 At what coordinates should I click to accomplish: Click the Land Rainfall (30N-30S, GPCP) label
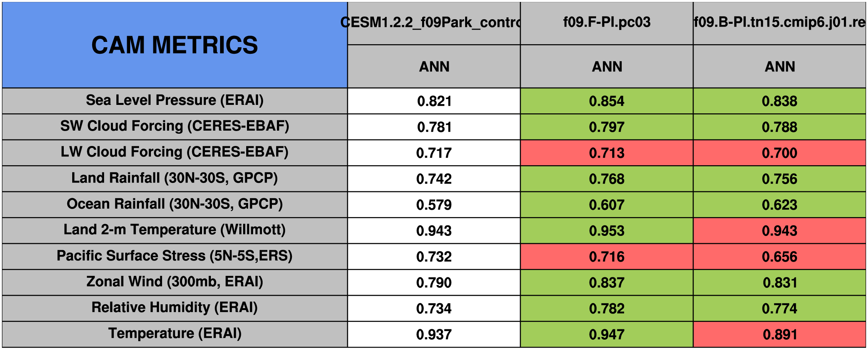[x=174, y=178]
